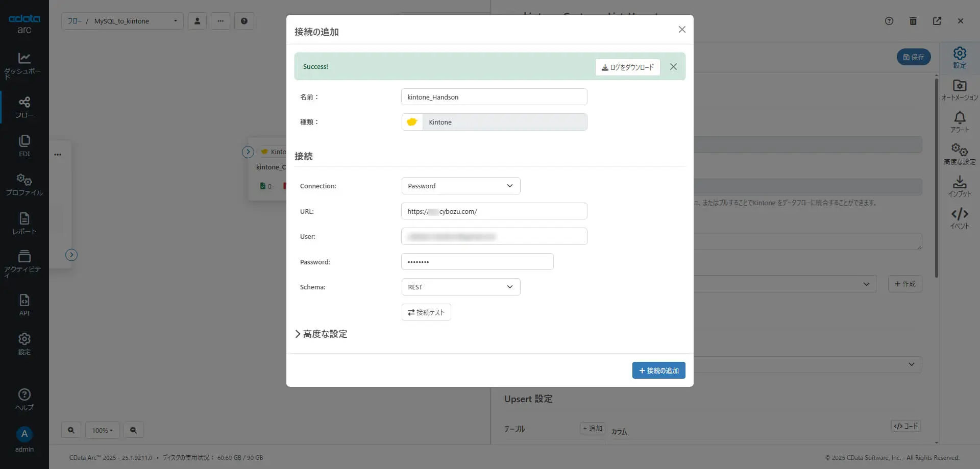Open the EDI section in sidebar
This screenshot has width=980, height=469.
pos(24,146)
